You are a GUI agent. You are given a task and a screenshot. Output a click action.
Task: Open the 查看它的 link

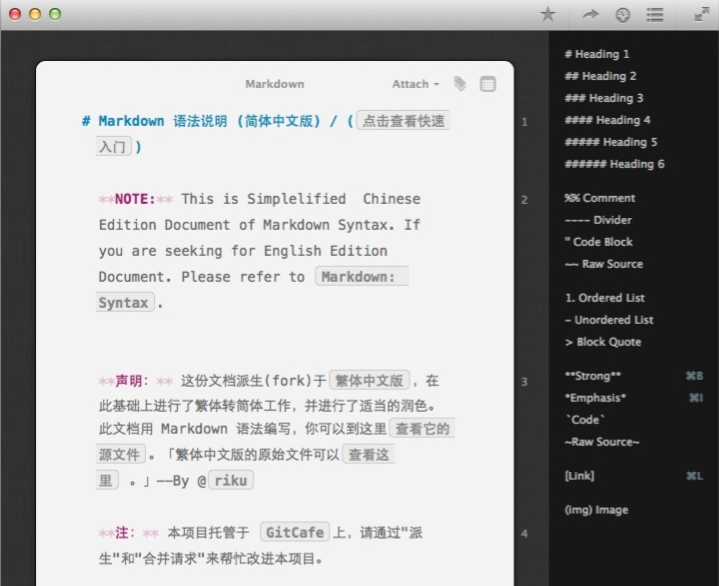422,429
